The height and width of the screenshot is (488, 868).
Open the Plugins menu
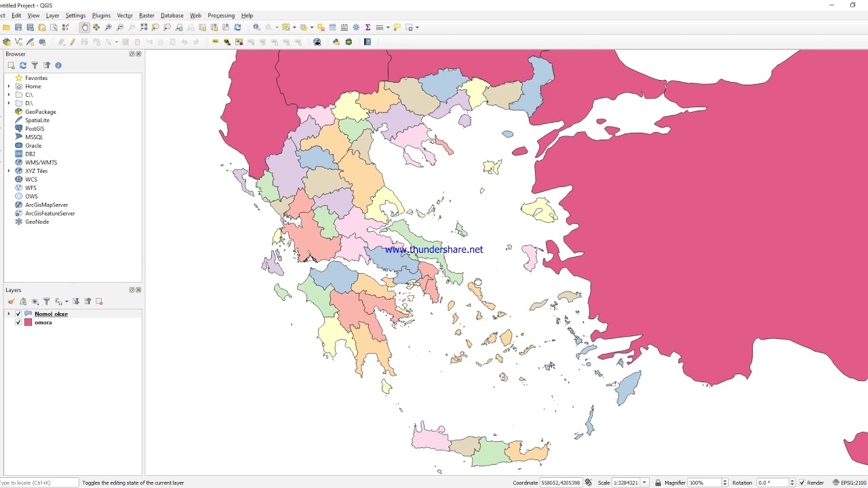(x=101, y=15)
